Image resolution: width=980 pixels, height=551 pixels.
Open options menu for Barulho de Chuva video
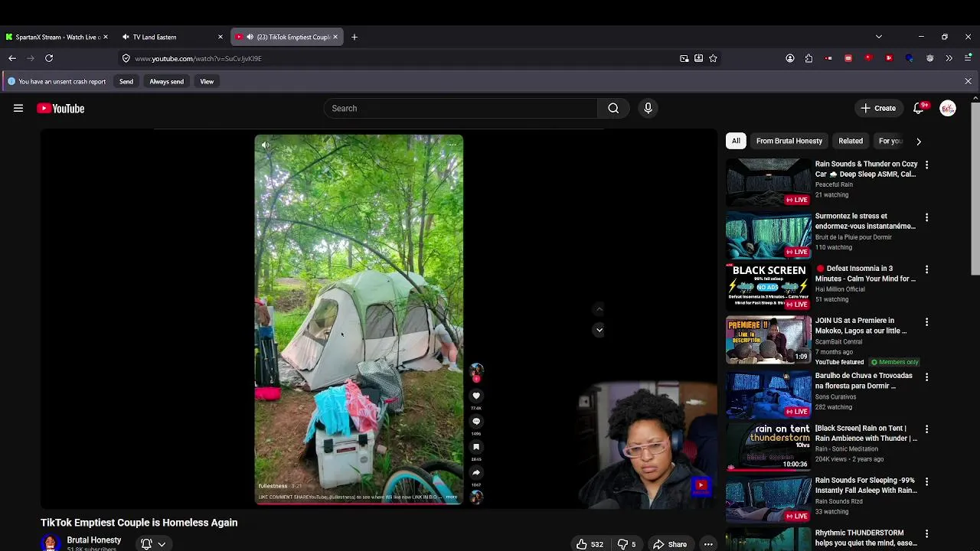click(926, 377)
